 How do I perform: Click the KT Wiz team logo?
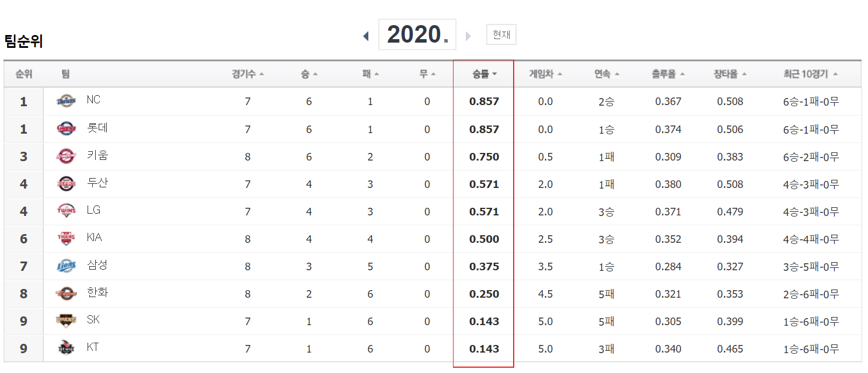pyautogui.click(x=66, y=348)
